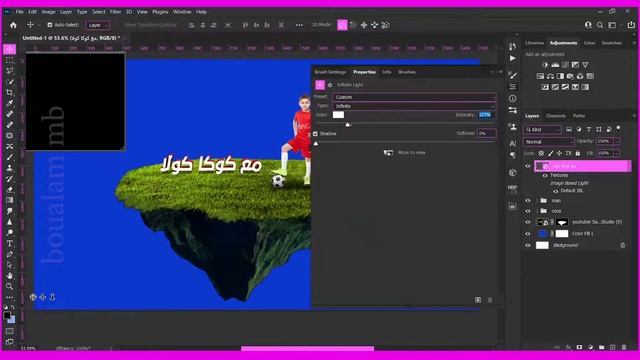Toggle the Shadow checkbox
This screenshot has height=360, width=640.
(316, 134)
